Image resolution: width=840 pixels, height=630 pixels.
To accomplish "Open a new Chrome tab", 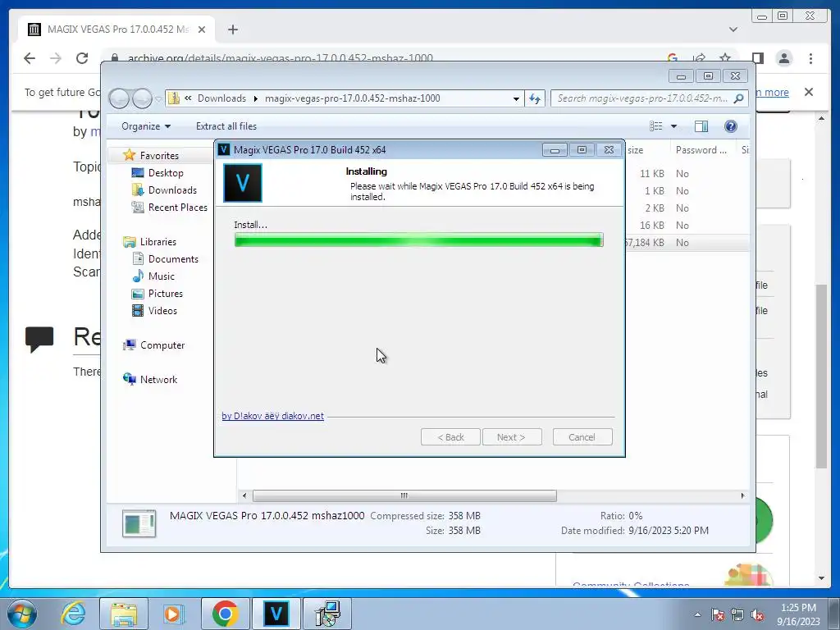I will click(x=232, y=30).
